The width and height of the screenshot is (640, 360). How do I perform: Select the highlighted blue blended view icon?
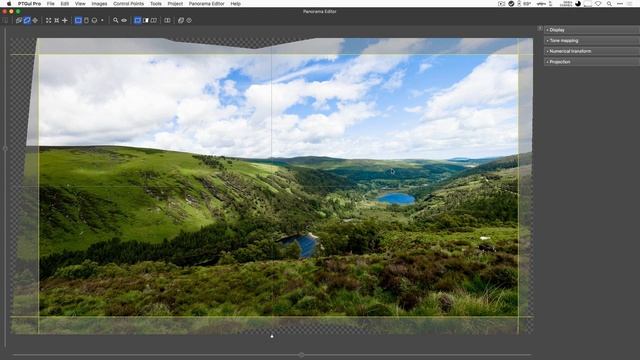click(x=138, y=20)
